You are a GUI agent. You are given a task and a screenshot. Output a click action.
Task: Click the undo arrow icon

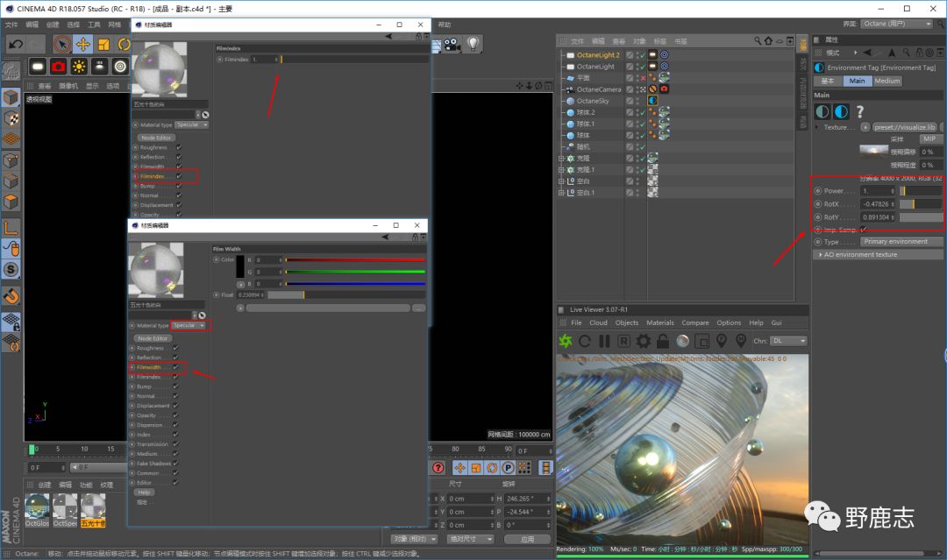tap(16, 44)
